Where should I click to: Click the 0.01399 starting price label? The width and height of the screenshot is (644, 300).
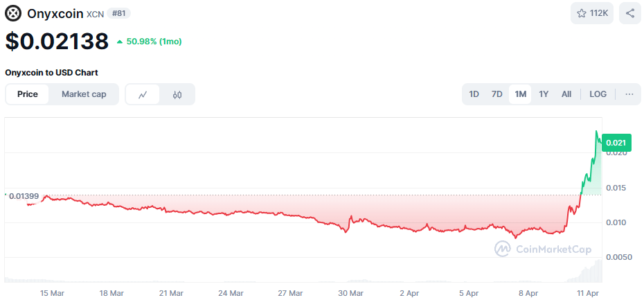[x=23, y=197]
